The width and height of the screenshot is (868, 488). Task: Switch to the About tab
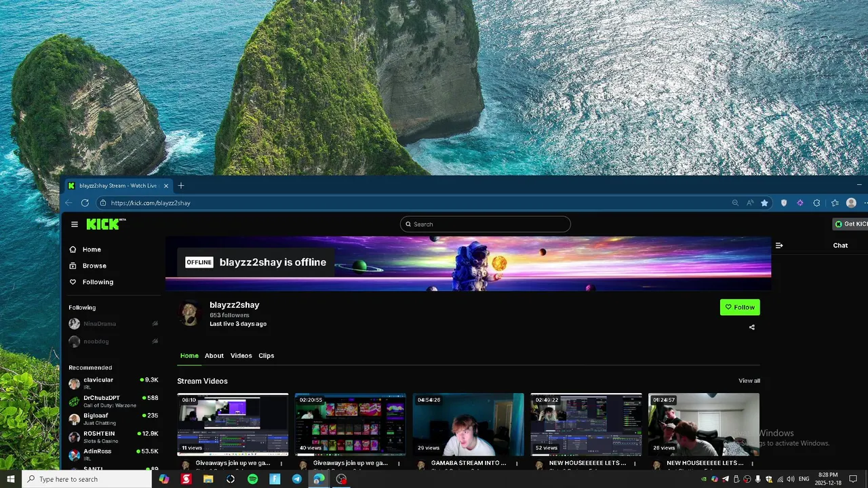(x=214, y=356)
